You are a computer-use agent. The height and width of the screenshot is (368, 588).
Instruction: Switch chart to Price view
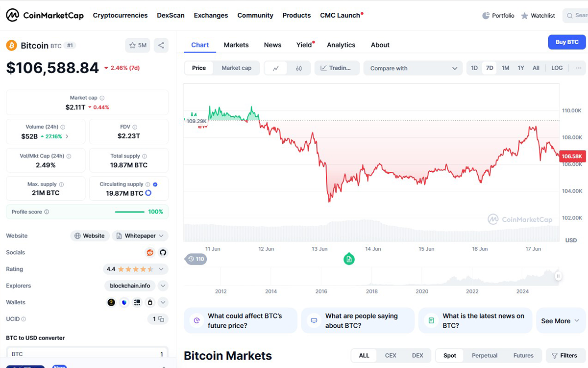(199, 68)
